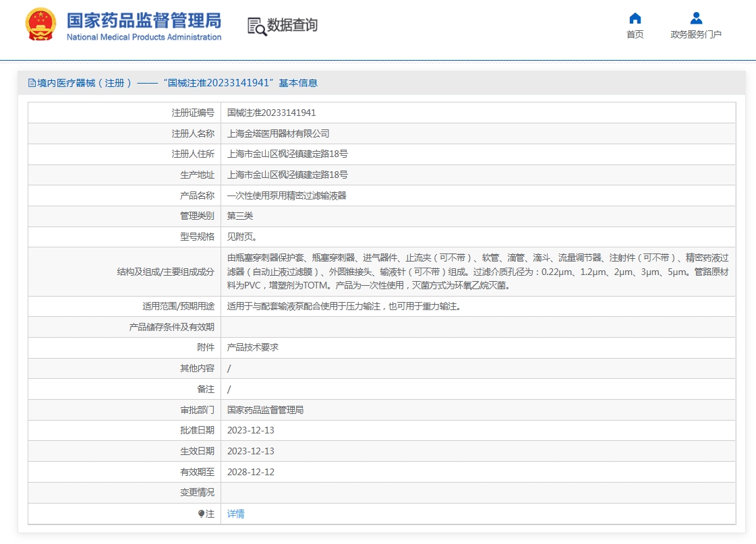Click 生效日期 value 2023-12-13
The width and height of the screenshot is (756, 544).
(x=251, y=451)
